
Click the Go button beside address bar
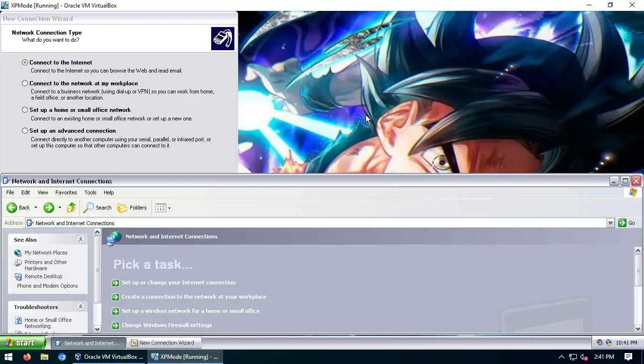pyautogui.click(x=626, y=223)
